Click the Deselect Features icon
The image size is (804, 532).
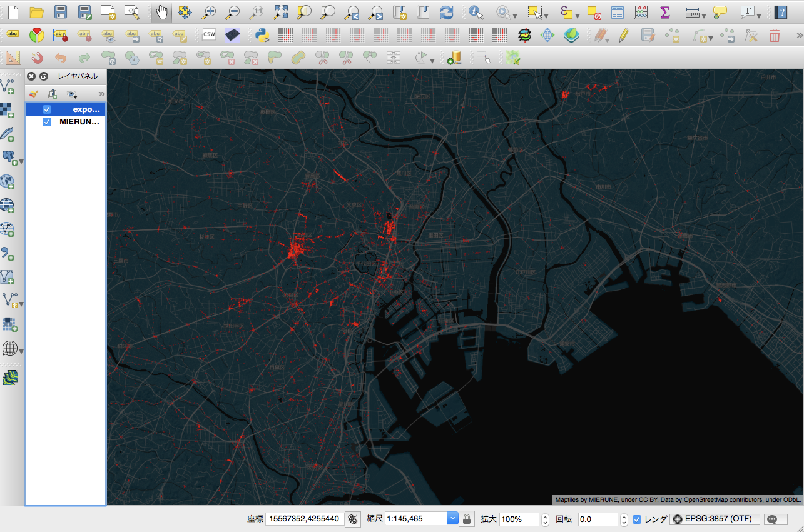(x=594, y=12)
